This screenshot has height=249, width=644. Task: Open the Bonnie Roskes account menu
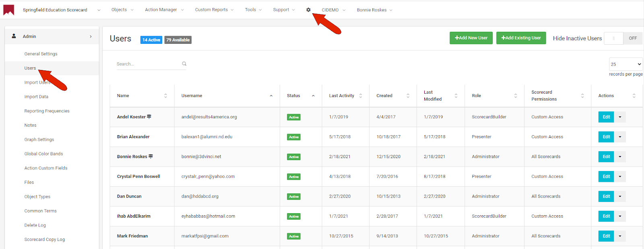(374, 10)
